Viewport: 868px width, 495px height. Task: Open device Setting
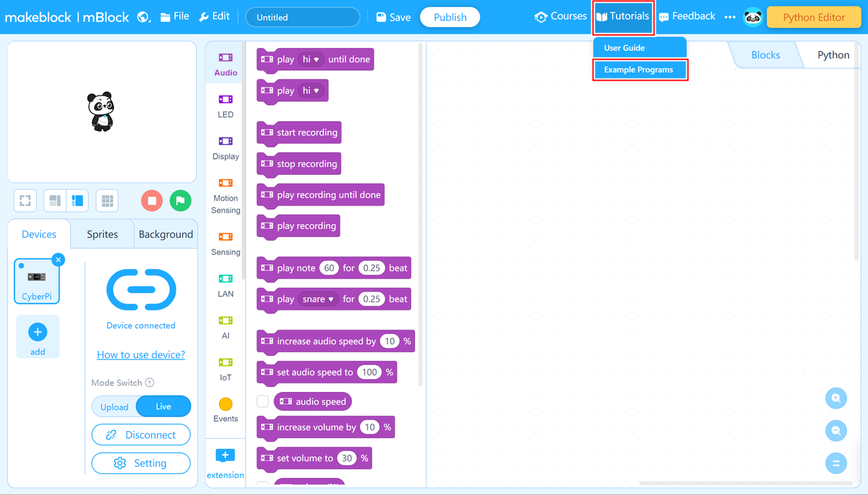click(x=141, y=463)
